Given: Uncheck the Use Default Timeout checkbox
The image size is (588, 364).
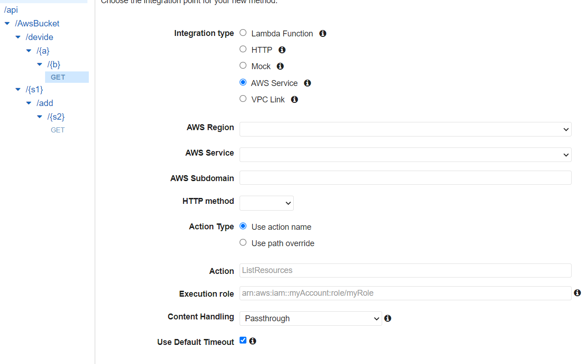Looking at the screenshot, I should [243, 340].
